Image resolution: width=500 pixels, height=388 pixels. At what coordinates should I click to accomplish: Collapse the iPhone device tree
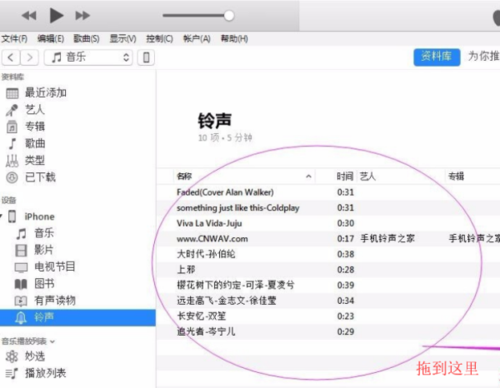pos(1,216)
